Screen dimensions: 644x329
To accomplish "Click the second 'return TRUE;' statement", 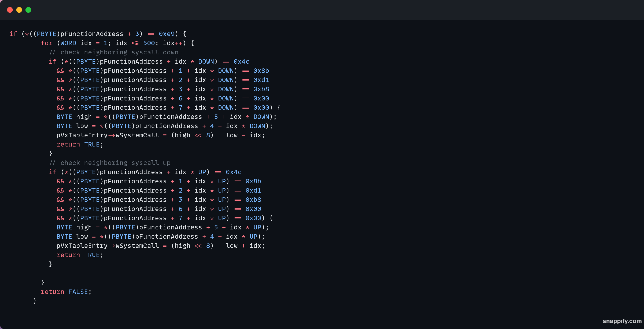I will (80, 255).
